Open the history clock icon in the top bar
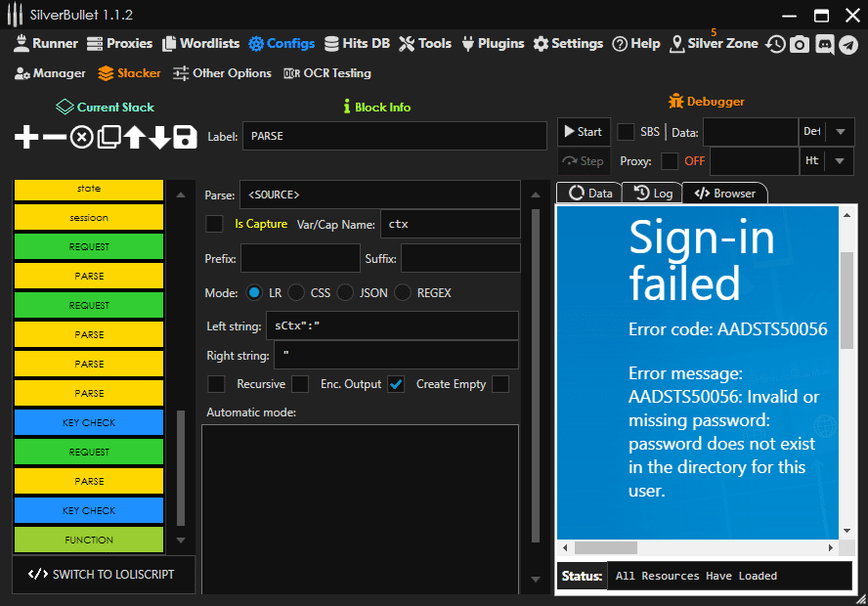 pos(775,44)
